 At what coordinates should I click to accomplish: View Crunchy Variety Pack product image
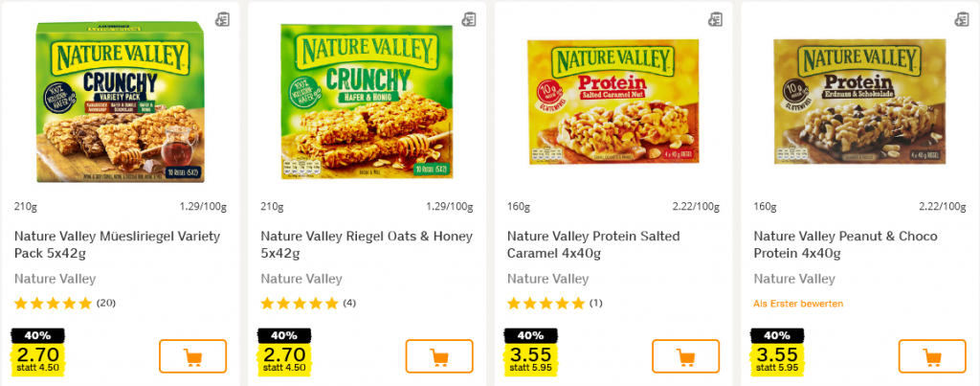pyautogui.click(x=119, y=102)
